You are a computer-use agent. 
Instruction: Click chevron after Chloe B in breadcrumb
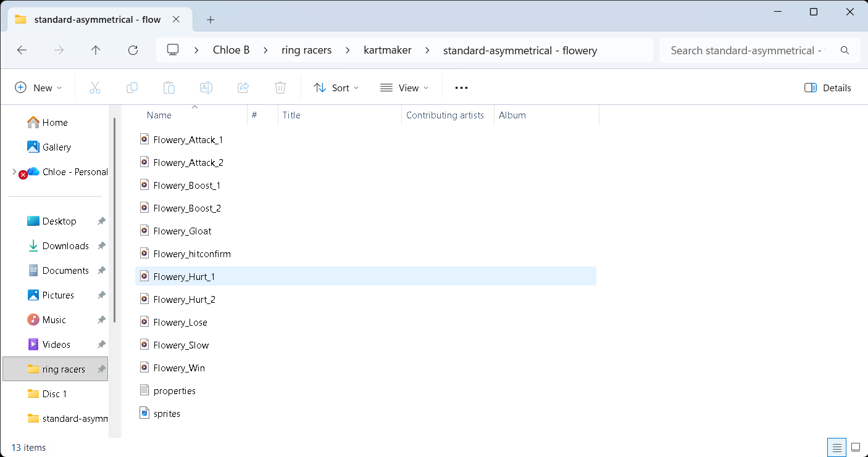click(264, 51)
